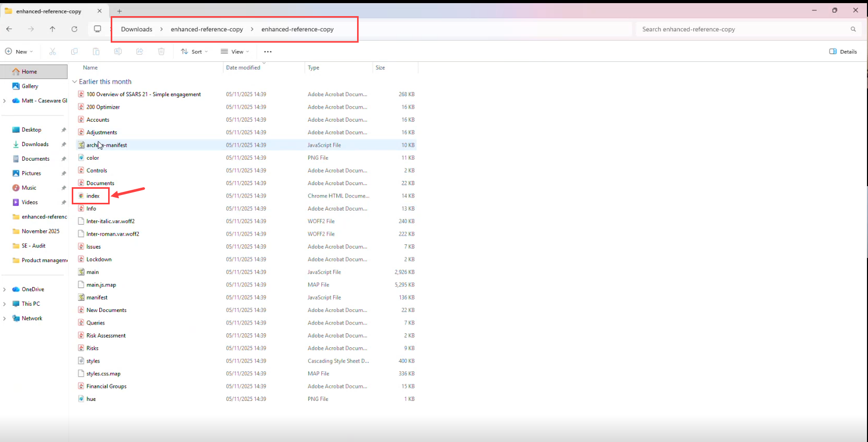Image resolution: width=868 pixels, height=442 pixels.
Task: Click the Up directory arrow
Action: tap(52, 29)
